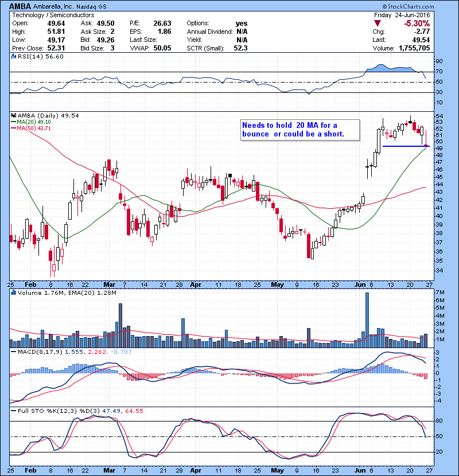Click the AMBA (Daily) 49.54 chart label
Image resolution: width=459 pixels, height=476 pixels.
click(48, 115)
